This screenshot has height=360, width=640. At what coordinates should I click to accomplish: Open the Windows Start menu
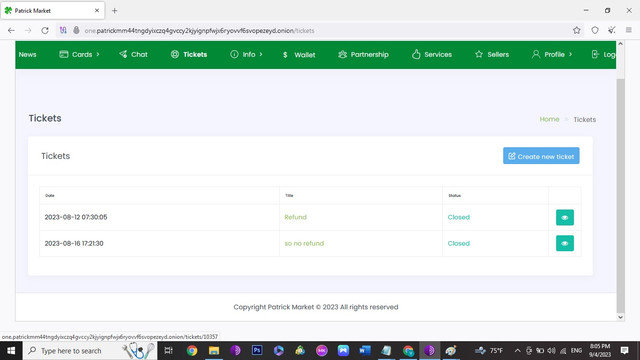11,351
